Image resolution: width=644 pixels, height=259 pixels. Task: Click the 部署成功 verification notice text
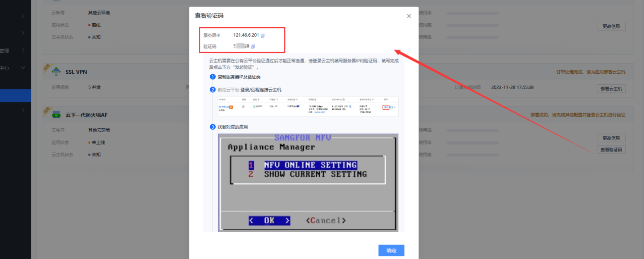[x=578, y=115]
